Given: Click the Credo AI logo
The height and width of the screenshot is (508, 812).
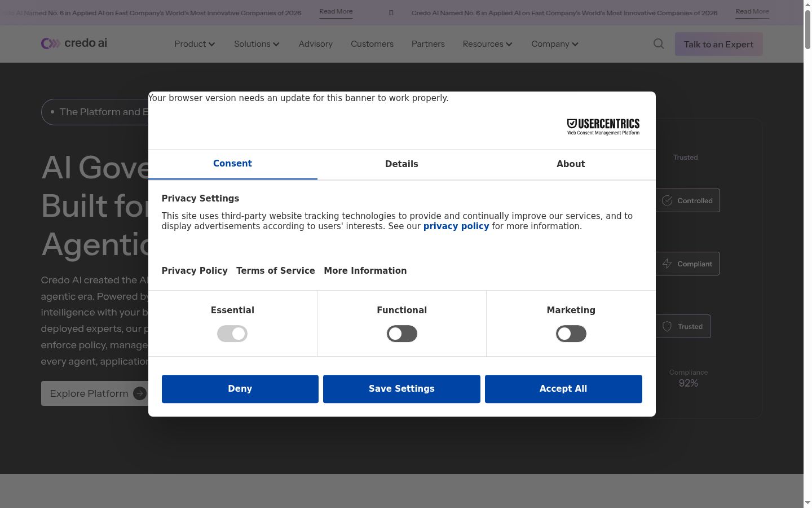Looking at the screenshot, I should point(74,43).
